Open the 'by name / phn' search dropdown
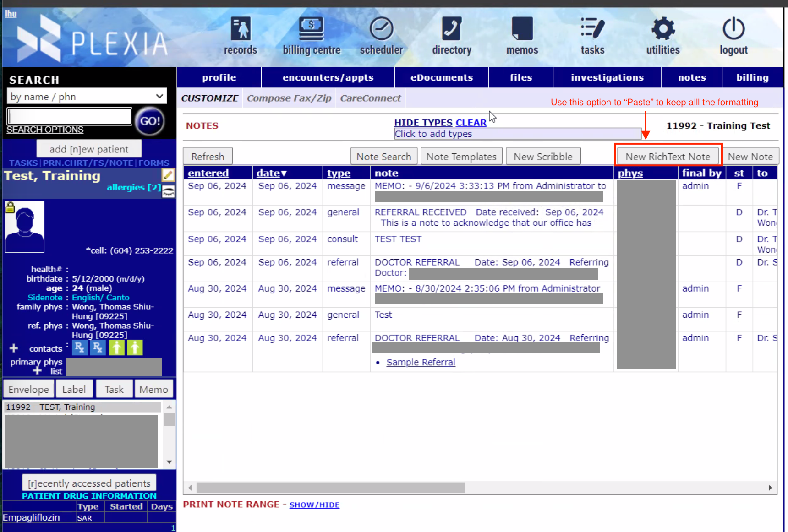 point(87,97)
